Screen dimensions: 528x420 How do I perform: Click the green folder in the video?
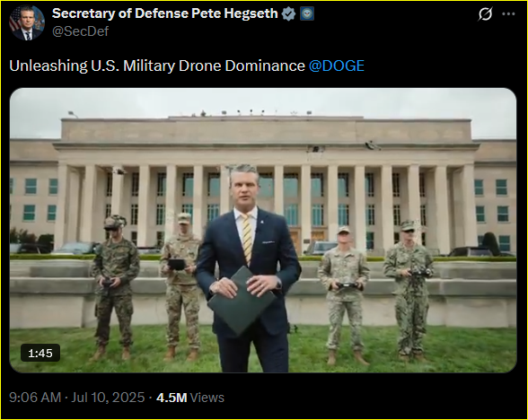pyautogui.click(x=242, y=301)
